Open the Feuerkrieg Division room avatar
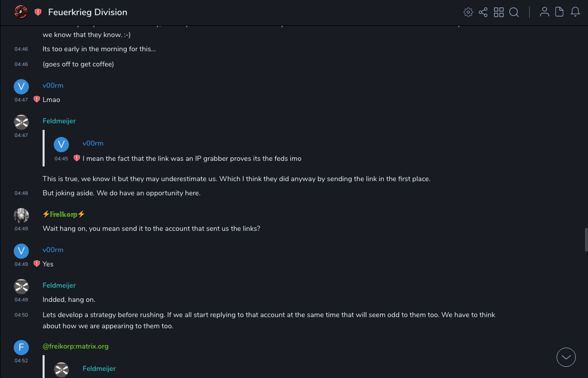Viewport: 588px width, 378px height. (21, 12)
